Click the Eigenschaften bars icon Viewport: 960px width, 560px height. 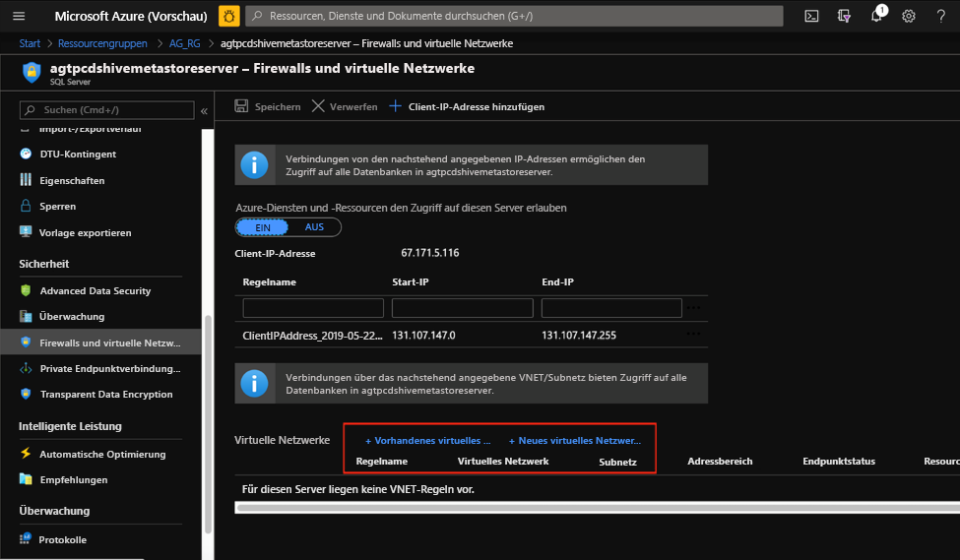25,180
